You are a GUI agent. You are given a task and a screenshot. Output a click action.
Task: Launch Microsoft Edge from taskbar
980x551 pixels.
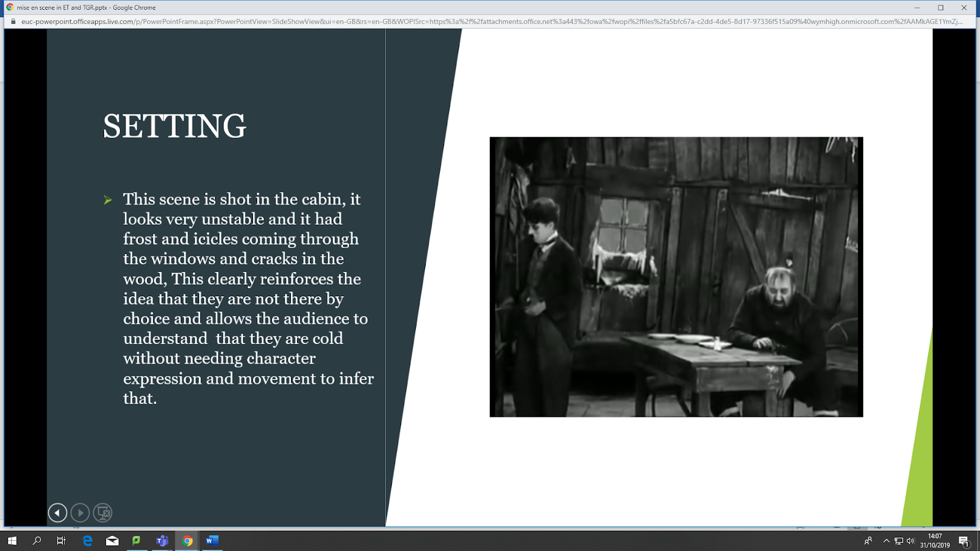tap(88, 541)
